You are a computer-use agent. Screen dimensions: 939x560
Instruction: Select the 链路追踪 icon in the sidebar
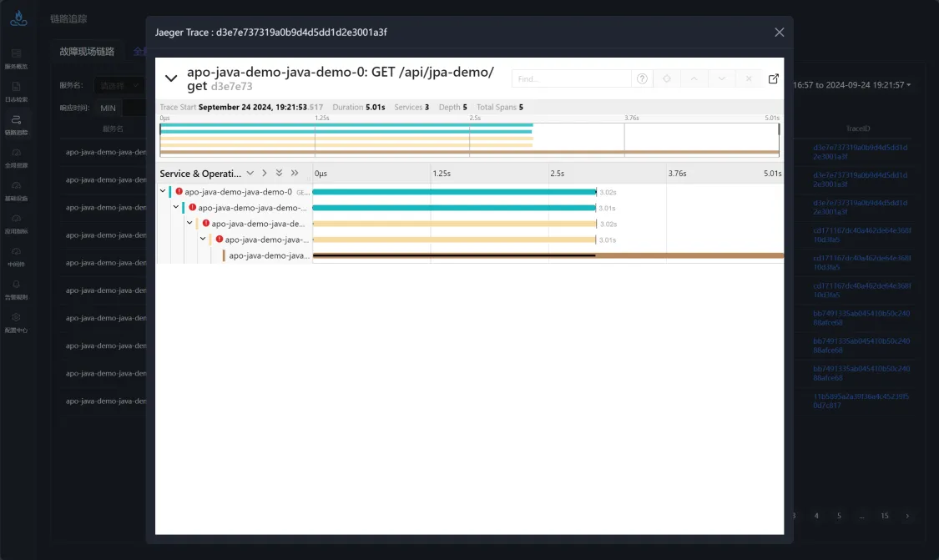[x=18, y=119]
